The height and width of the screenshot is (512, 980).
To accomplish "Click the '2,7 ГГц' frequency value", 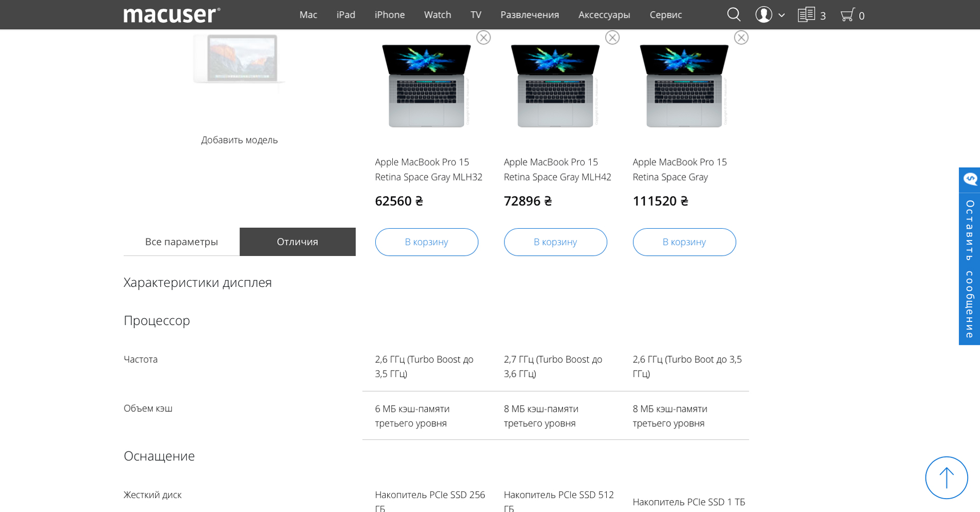I will click(553, 367).
